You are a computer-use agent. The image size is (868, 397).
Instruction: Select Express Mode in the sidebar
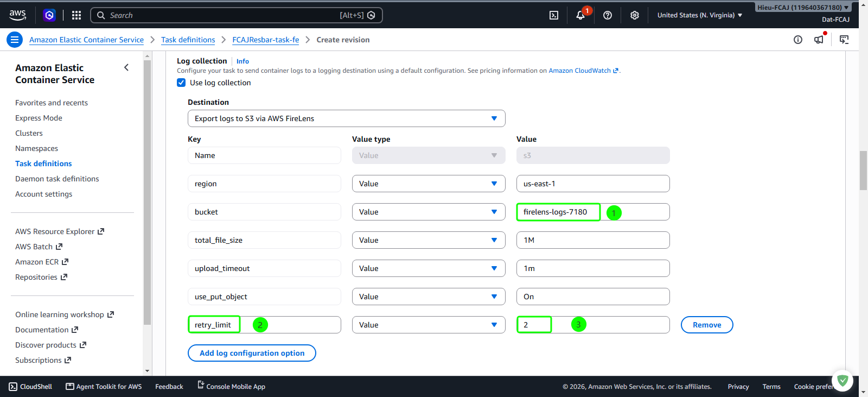tap(39, 118)
